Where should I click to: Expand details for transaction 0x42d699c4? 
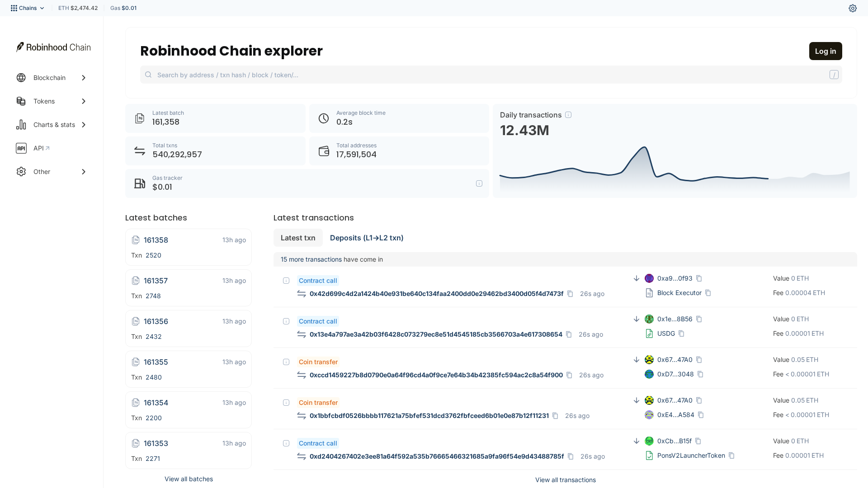(x=286, y=281)
